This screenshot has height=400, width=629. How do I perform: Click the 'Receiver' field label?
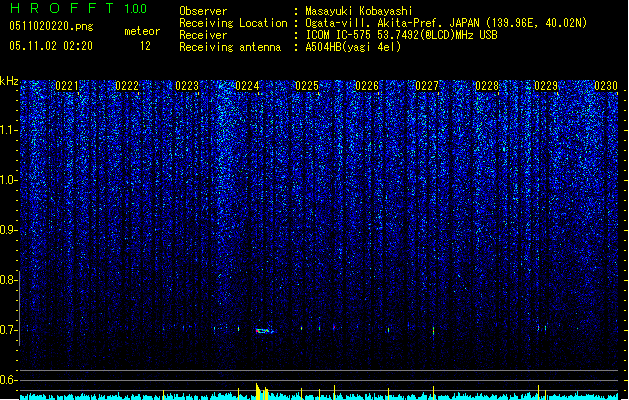point(203,35)
